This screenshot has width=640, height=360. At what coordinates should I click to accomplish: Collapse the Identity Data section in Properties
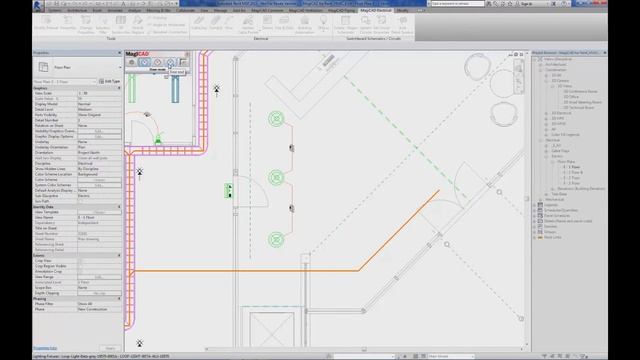(119, 207)
